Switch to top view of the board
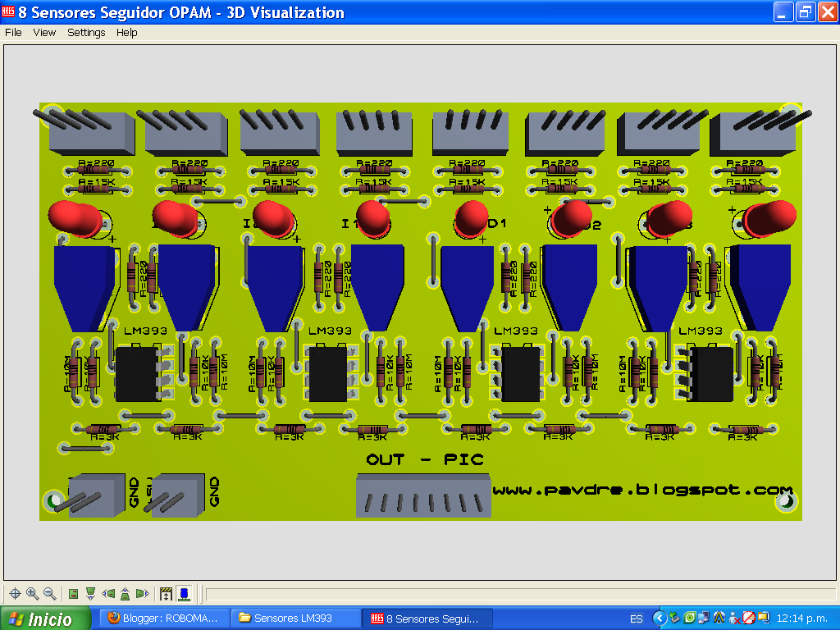The width and height of the screenshot is (840, 630). click(x=73, y=594)
